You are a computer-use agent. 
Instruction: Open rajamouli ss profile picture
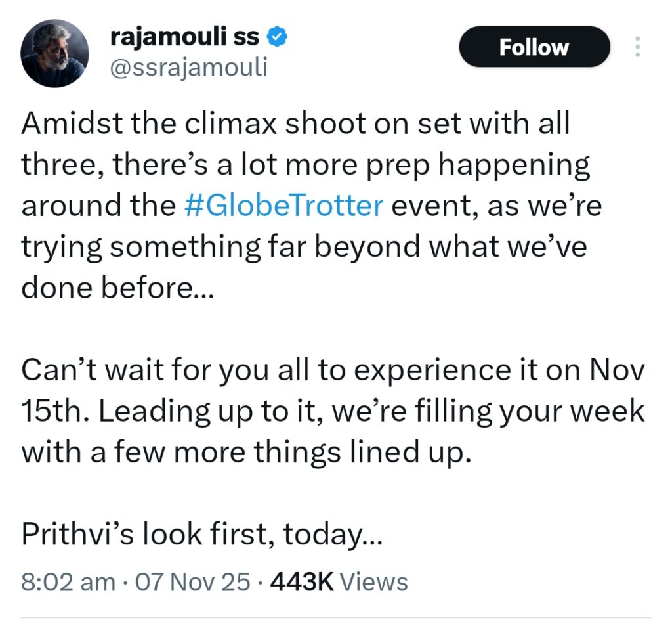coord(54,53)
